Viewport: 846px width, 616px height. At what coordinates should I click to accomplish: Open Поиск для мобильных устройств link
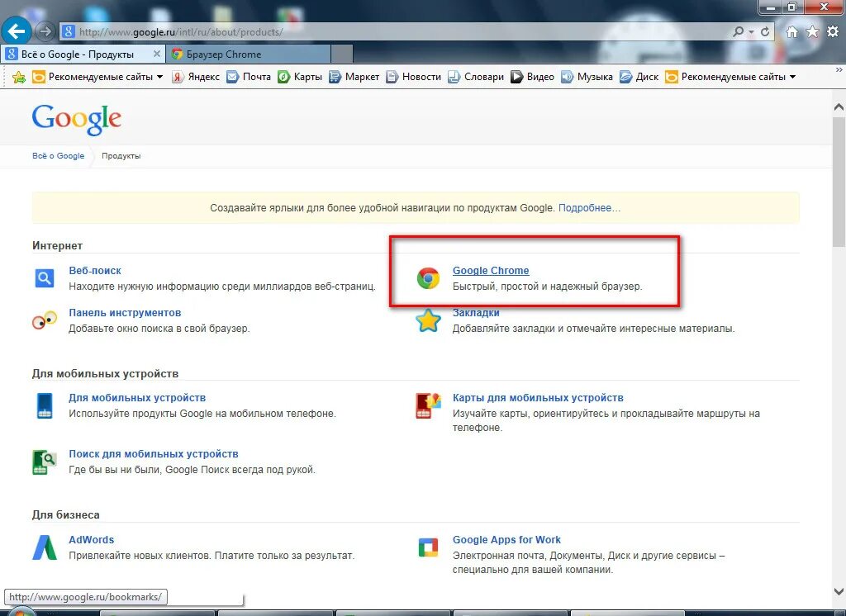[153, 454]
